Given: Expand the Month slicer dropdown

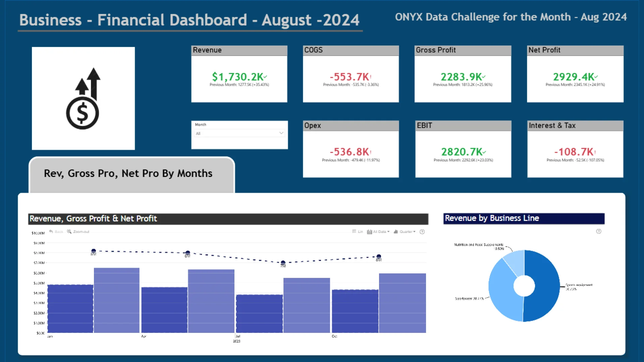Looking at the screenshot, I should [281, 133].
